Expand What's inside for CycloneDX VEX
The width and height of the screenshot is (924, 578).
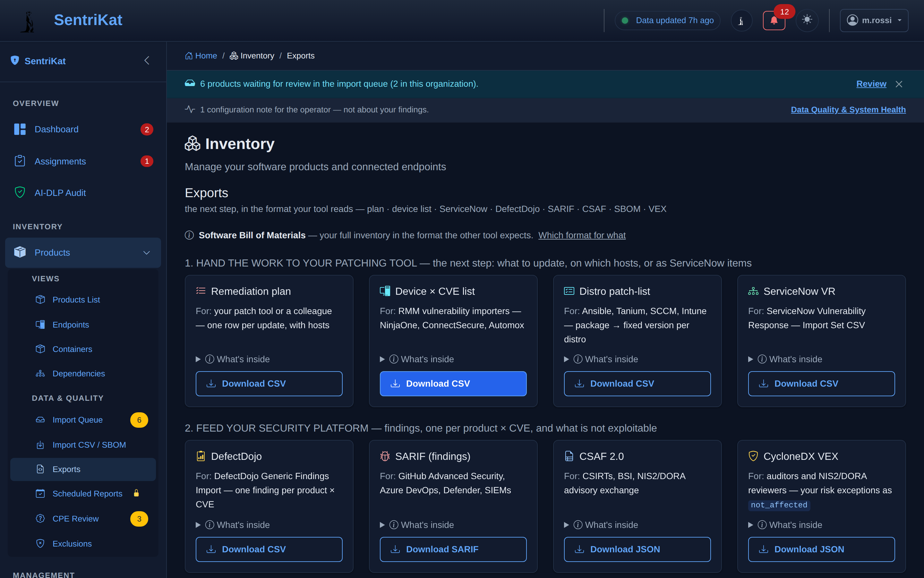point(785,525)
